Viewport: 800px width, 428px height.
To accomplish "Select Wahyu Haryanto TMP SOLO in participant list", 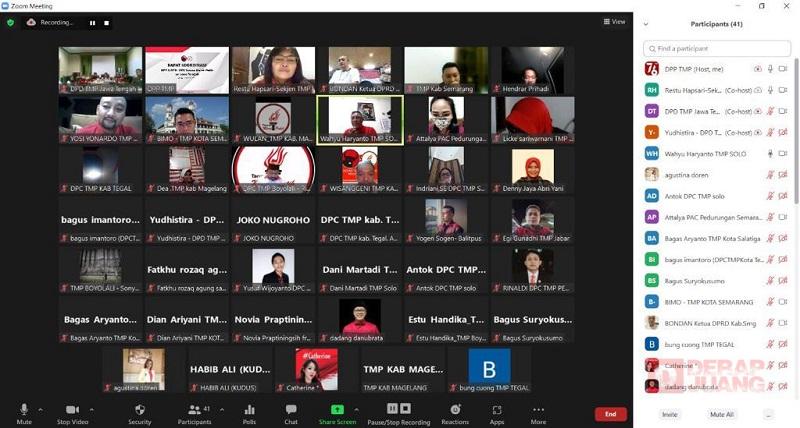I will tap(717, 154).
